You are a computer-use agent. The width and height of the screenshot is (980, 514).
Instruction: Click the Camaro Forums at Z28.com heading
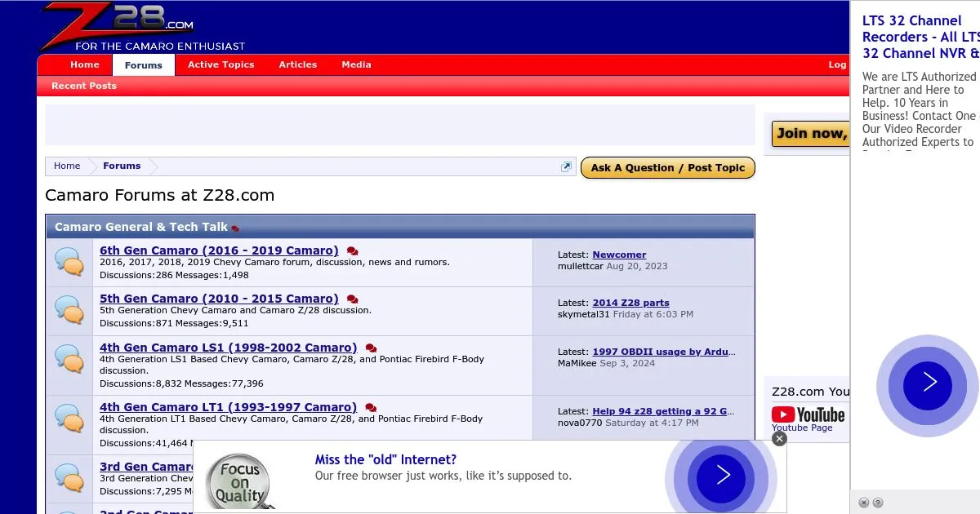160,196
